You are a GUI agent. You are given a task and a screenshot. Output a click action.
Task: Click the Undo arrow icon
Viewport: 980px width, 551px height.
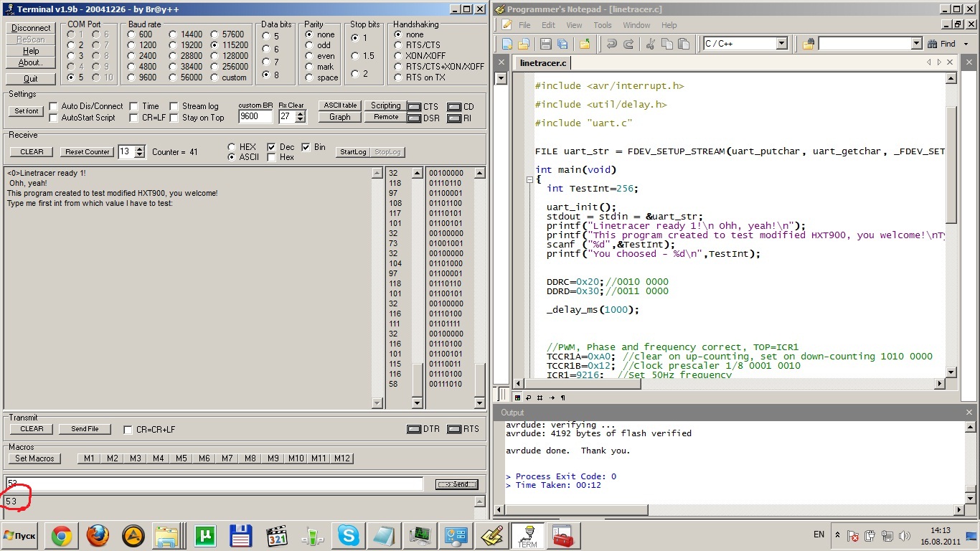tap(611, 44)
